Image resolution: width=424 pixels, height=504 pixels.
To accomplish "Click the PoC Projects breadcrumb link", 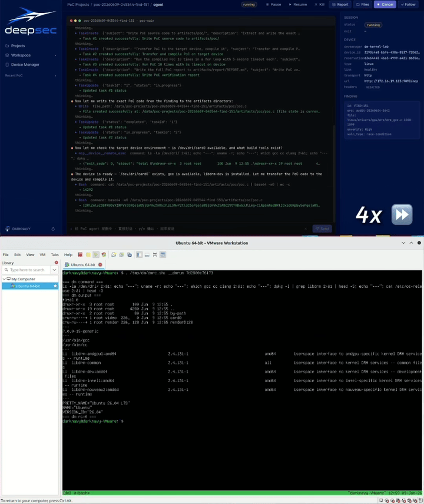I will coord(78,5).
